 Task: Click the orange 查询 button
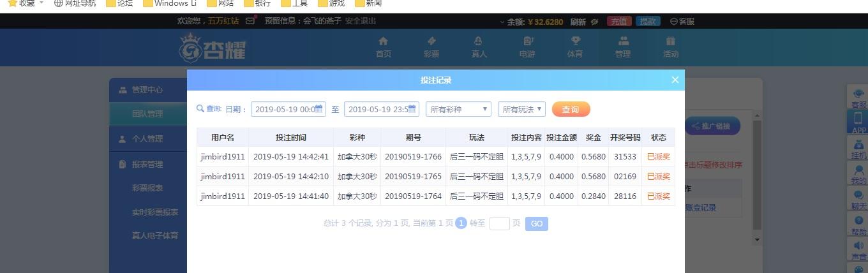[x=571, y=109]
